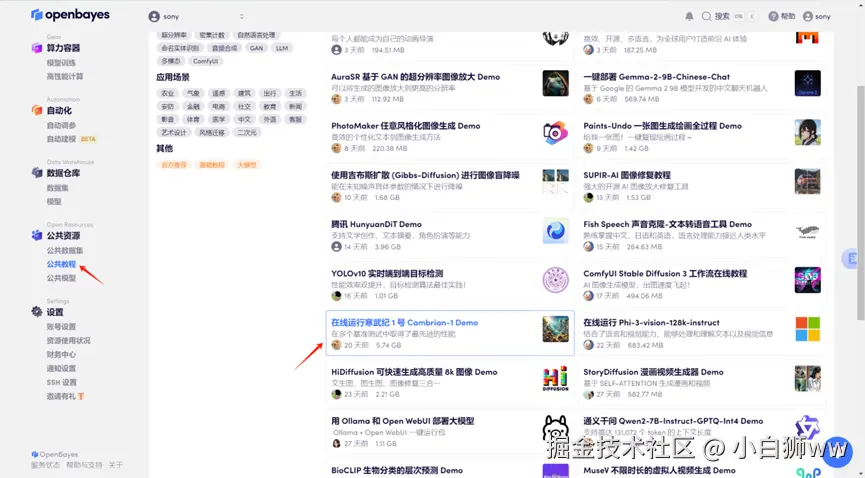Open 通义千问 Qwen2-7B-Instruct-GPTQ-Int4 Demo
Viewport: 865px width, 478px height.
tap(673, 421)
